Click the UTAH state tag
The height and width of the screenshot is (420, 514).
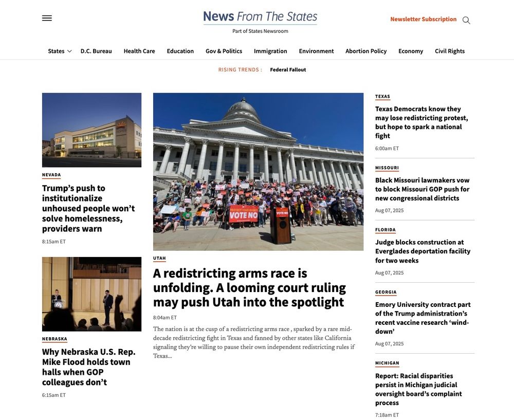[x=159, y=258]
